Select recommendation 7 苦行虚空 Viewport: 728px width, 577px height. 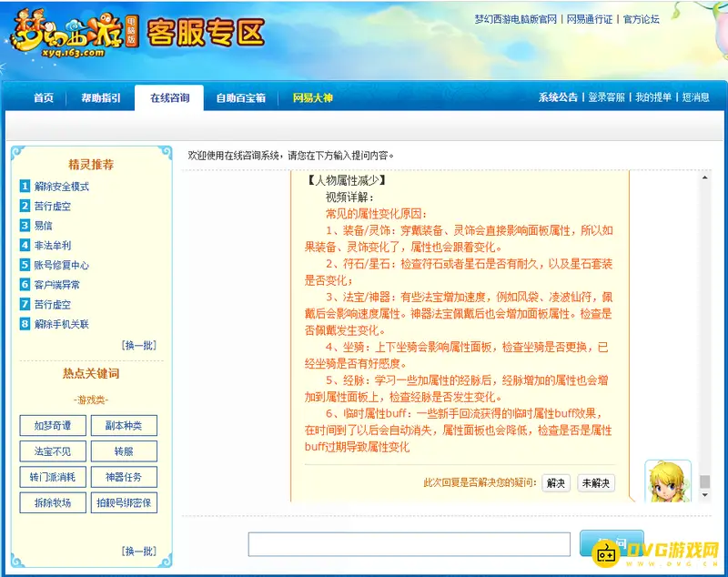click(52, 305)
